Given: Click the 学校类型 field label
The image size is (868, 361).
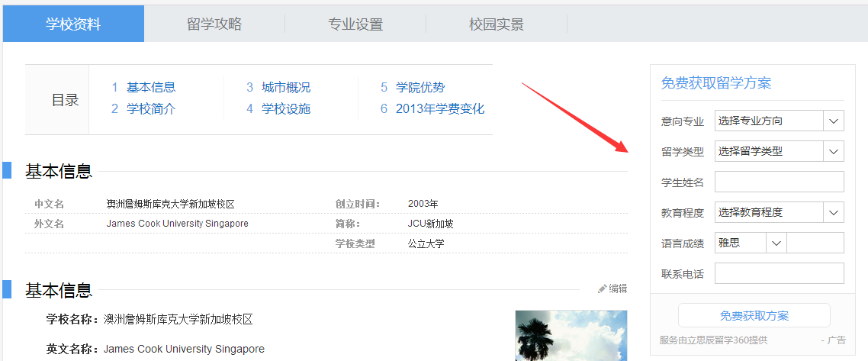Looking at the screenshot, I should tap(355, 243).
